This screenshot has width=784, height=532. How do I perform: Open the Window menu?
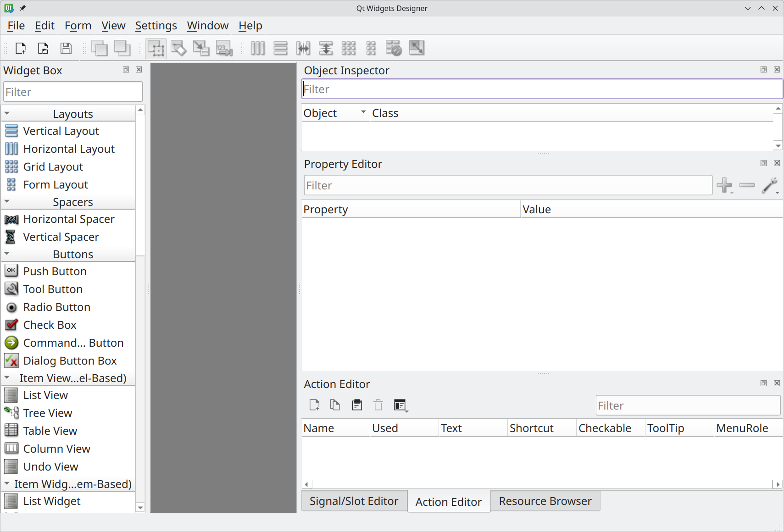point(208,26)
